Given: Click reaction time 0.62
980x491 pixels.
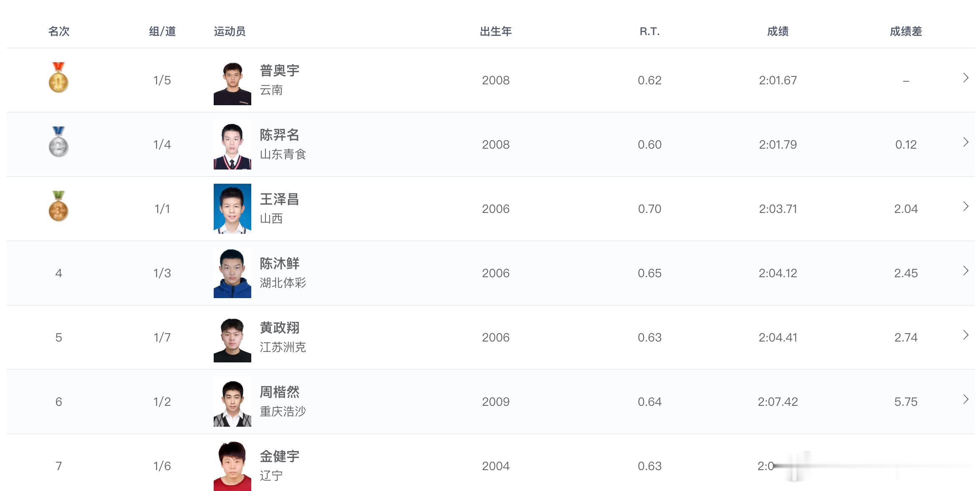Looking at the screenshot, I should click(x=650, y=80).
